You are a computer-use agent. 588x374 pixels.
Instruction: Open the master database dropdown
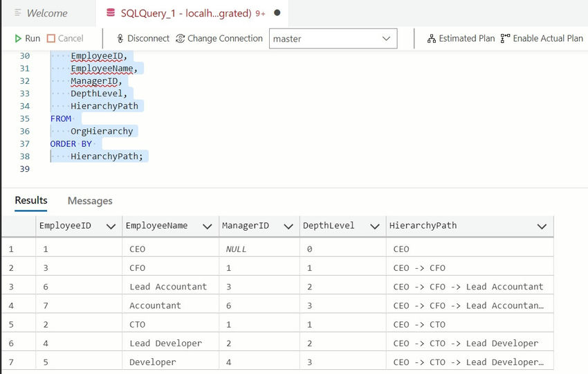click(x=386, y=39)
